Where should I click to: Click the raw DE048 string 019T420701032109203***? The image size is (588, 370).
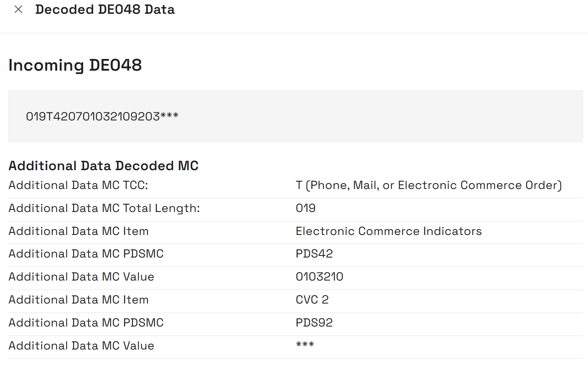pyautogui.click(x=102, y=116)
